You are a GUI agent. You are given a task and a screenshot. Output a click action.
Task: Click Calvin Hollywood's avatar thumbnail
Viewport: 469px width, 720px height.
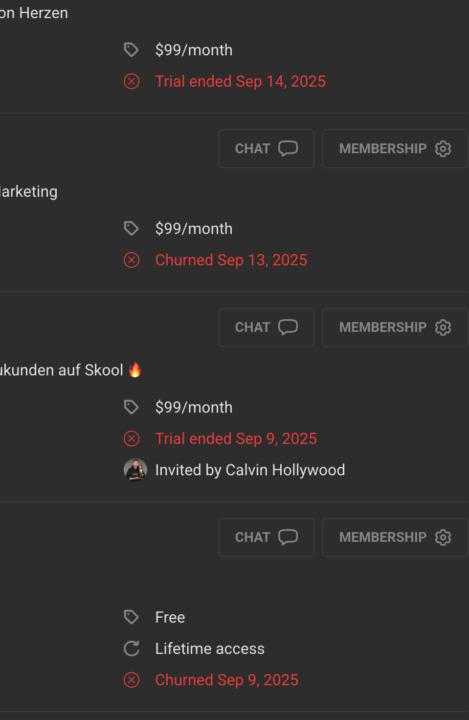[x=135, y=470]
